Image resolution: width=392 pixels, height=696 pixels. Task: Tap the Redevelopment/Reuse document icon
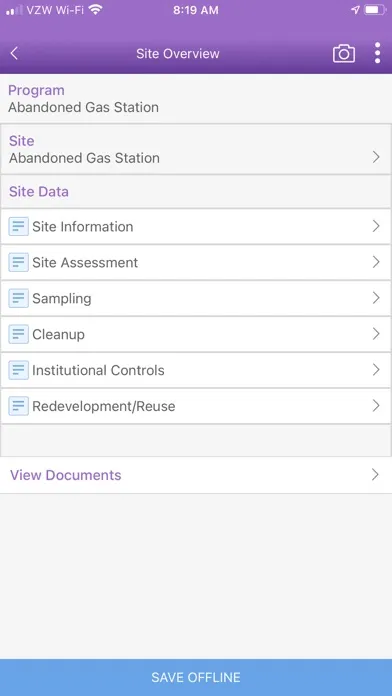click(19, 406)
